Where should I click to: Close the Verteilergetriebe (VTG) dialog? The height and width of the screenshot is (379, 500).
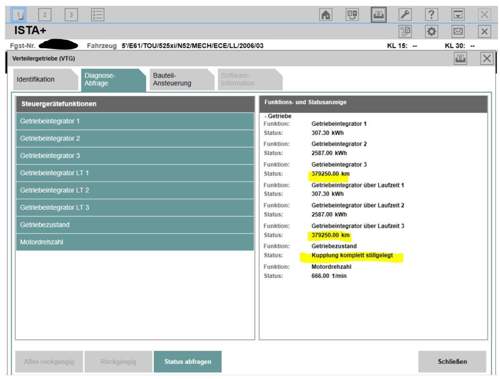click(487, 59)
